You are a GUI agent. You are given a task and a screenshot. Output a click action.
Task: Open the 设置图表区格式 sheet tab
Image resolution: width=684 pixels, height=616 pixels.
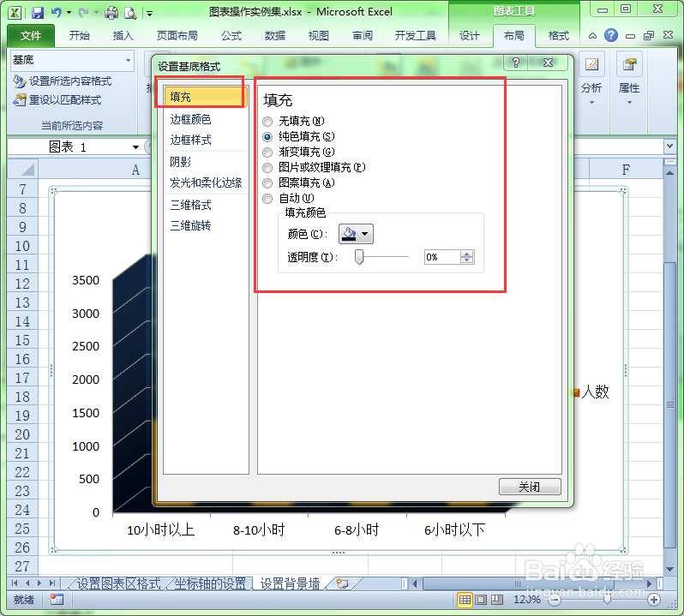(x=118, y=583)
